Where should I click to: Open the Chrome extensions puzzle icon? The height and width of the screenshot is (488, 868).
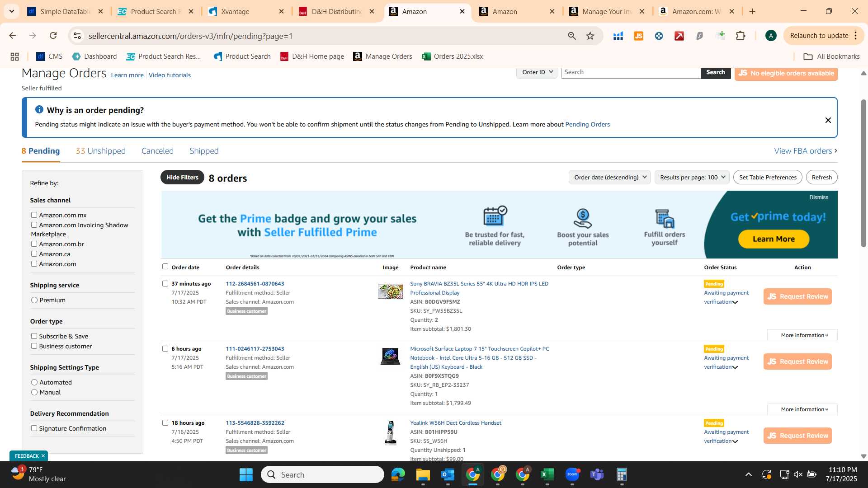point(741,36)
